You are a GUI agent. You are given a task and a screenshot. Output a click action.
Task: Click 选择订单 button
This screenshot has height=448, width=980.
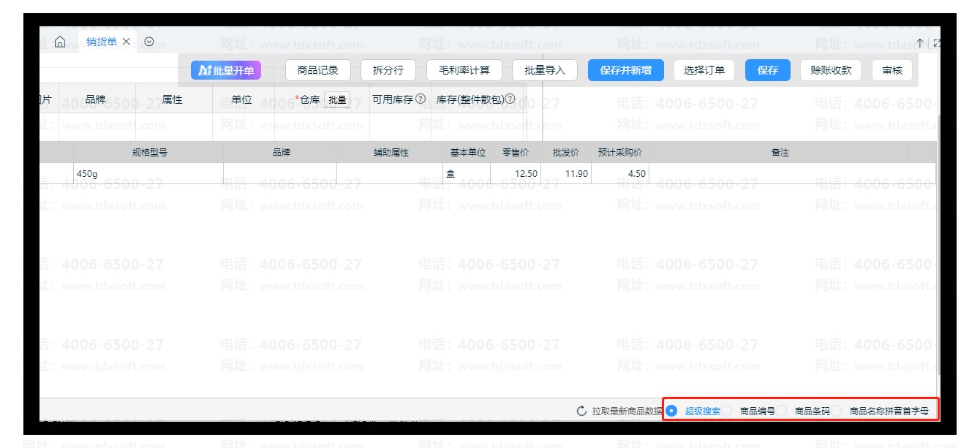point(704,70)
